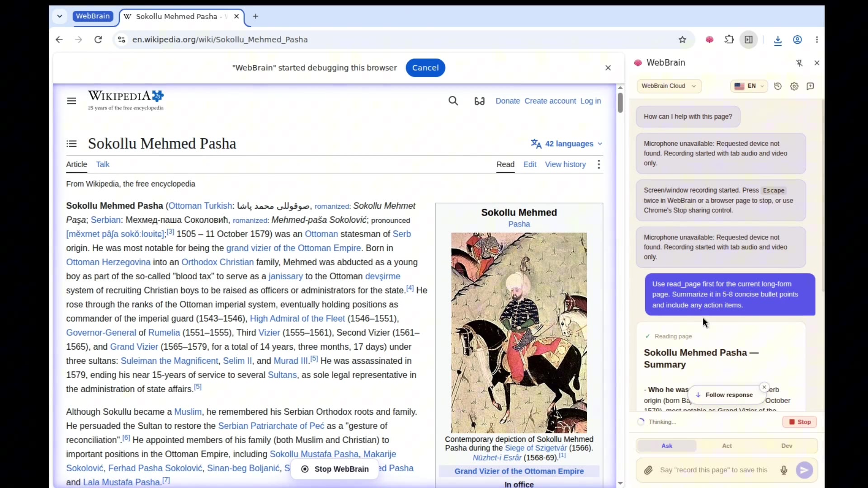Pin the WebBrain side panel

point(800,63)
